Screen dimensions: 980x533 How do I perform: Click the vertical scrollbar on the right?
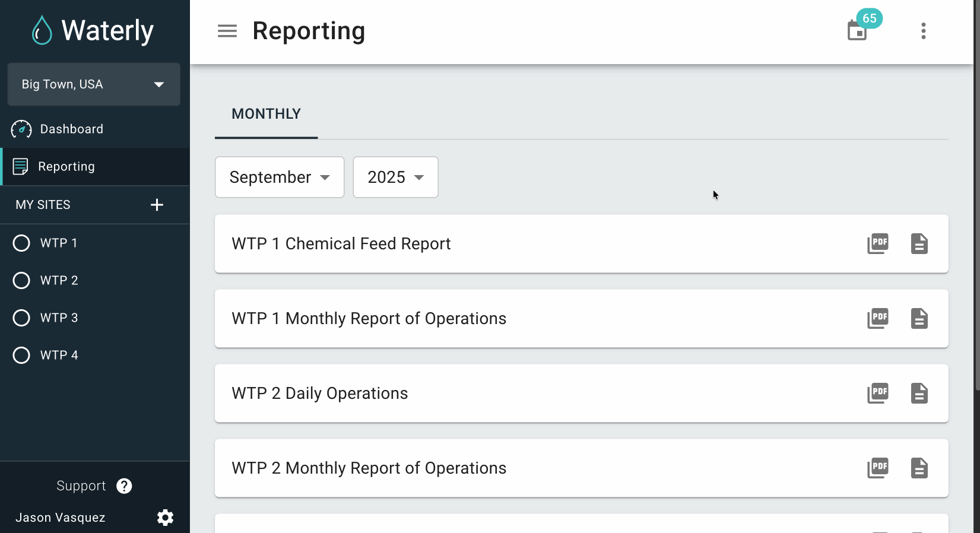click(x=976, y=196)
